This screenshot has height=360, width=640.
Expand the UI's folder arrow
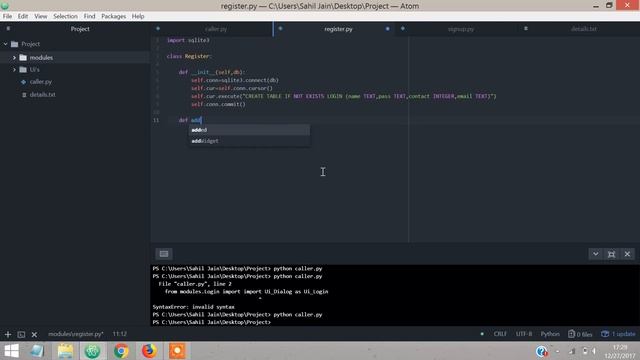pos(14,70)
